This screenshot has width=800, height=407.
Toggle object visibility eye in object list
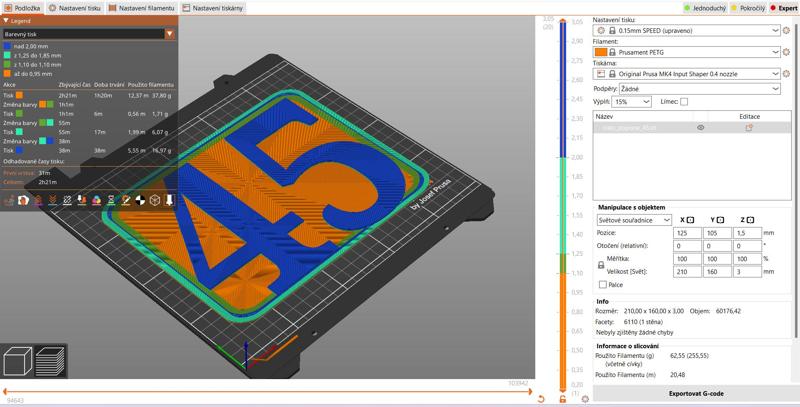[x=700, y=128]
